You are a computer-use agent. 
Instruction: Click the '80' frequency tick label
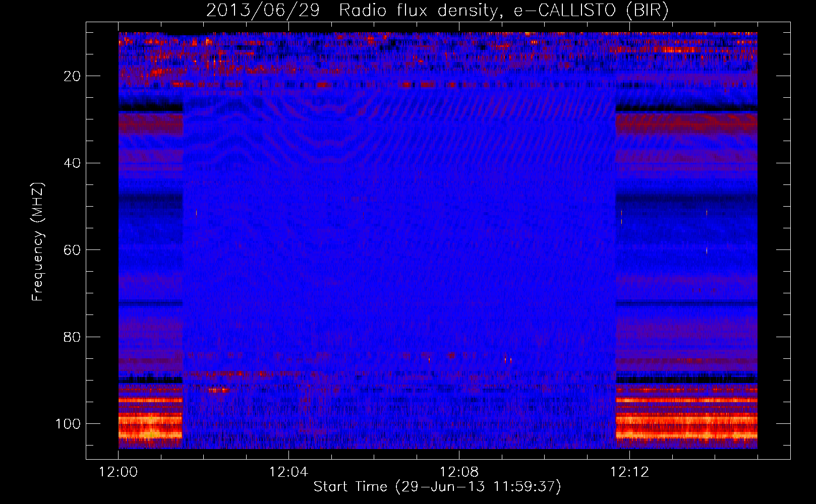[x=72, y=337]
